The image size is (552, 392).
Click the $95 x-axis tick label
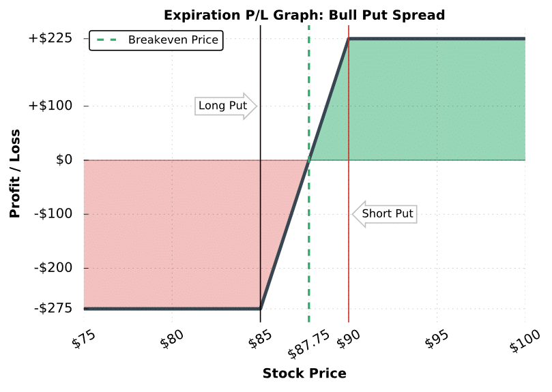437,340
